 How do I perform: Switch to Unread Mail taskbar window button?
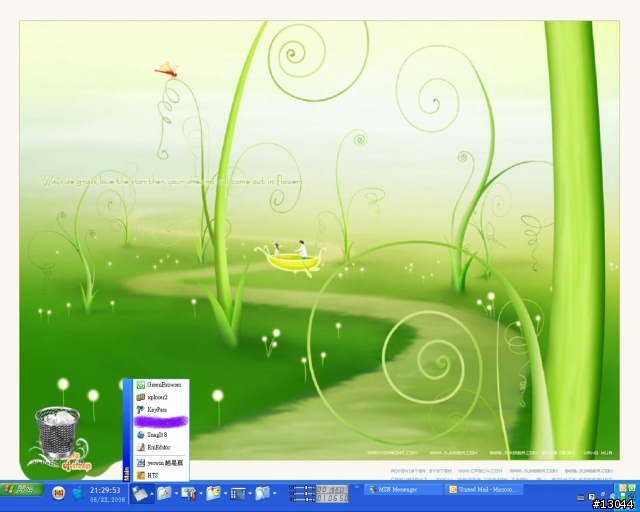[483, 490]
